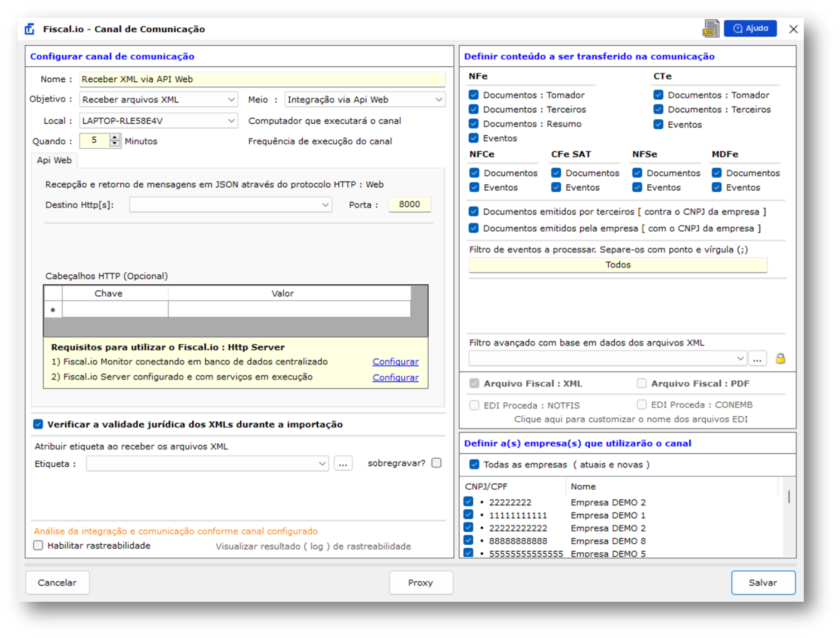Uncheck CTe Documentos : Tomador

point(658,95)
